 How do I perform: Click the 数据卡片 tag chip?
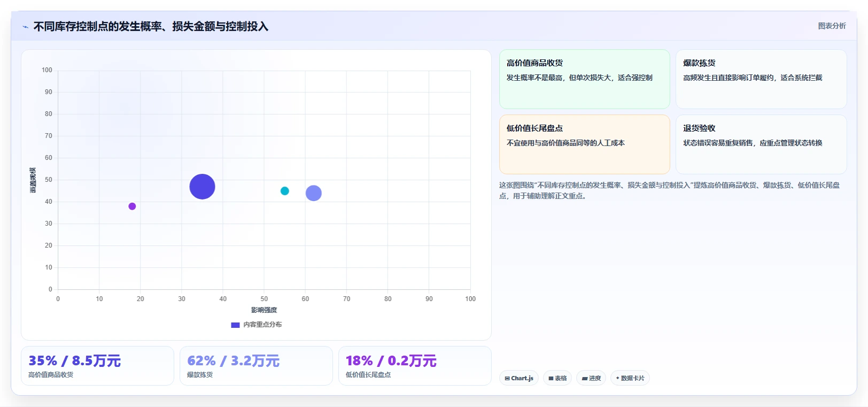pyautogui.click(x=630, y=378)
